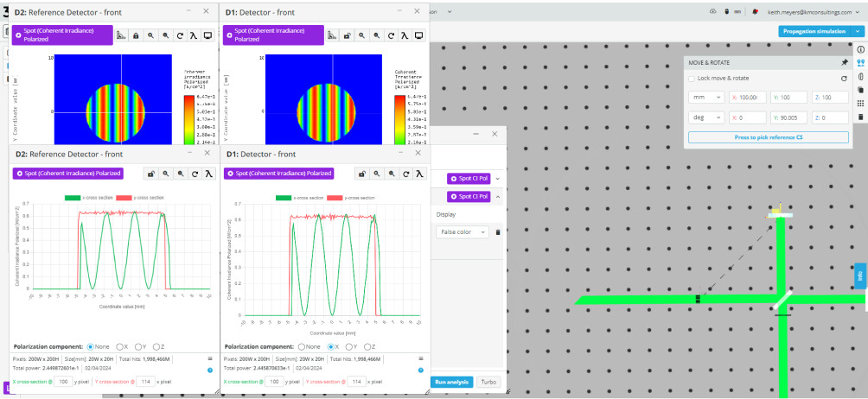This screenshot has width=868, height=399.
Task: Toggle x-cross section legend swatch in D2 chart
Action: click(73, 197)
